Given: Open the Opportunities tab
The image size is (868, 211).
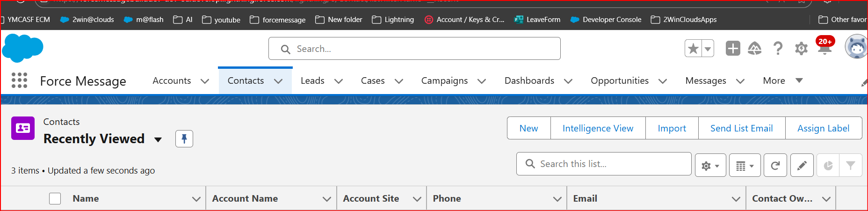Looking at the screenshot, I should tap(619, 80).
